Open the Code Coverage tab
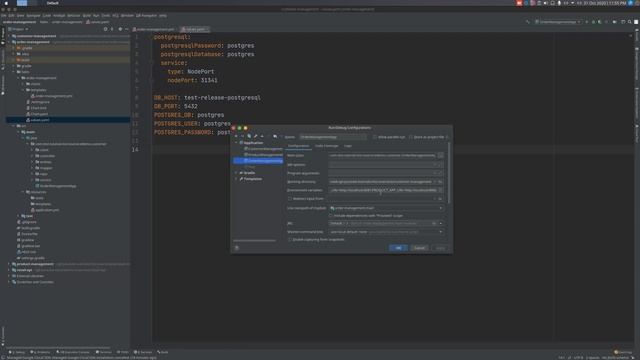Image resolution: width=640 pixels, height=360 pixels. click(327, 146)
